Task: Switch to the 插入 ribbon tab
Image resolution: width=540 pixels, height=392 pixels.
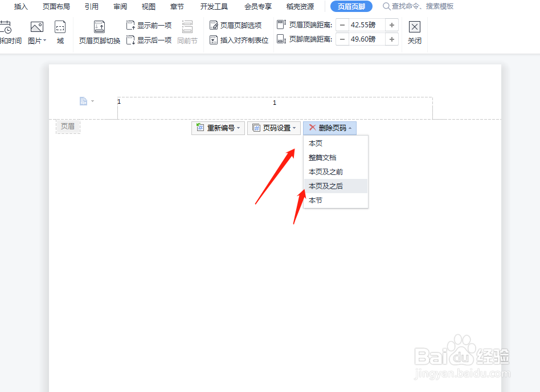Action: [x=20, y=7]
